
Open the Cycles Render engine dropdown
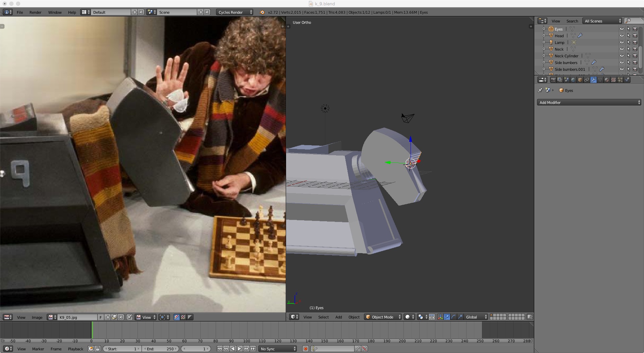(x=234, y=12)
